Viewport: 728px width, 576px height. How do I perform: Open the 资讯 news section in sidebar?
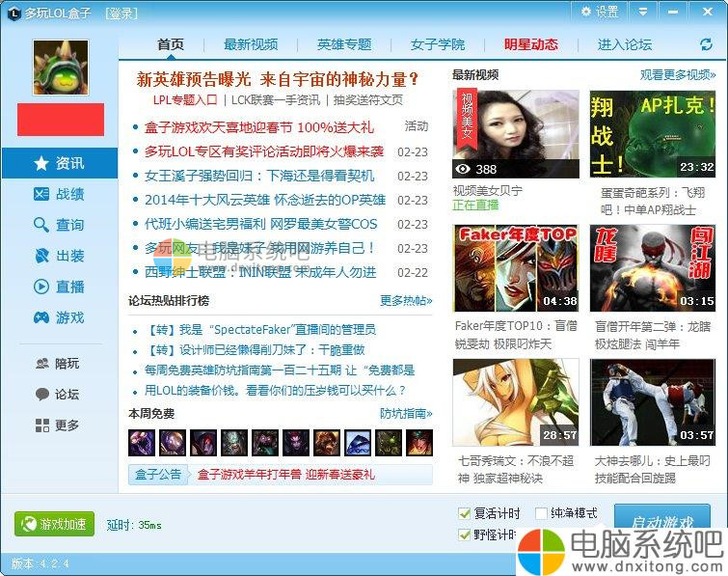pyautogui.click(x=60, y=163)
